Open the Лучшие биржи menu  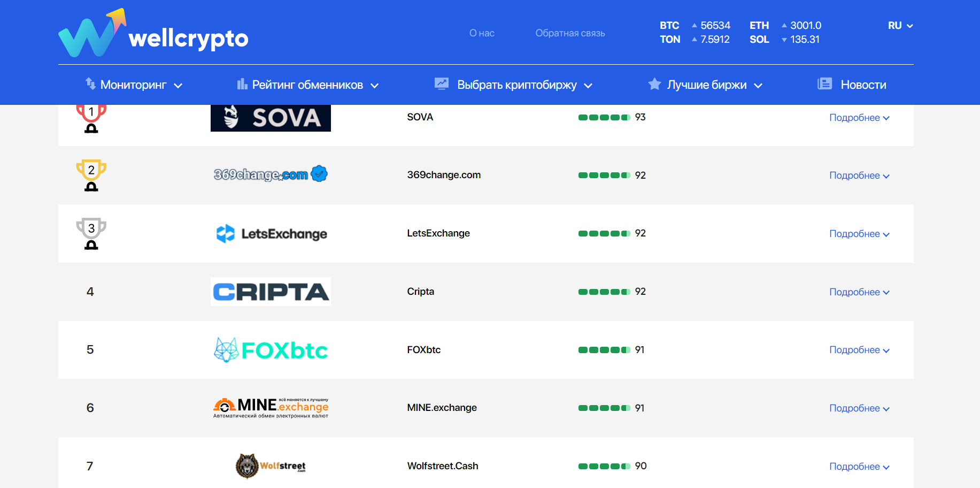[705, 85]
